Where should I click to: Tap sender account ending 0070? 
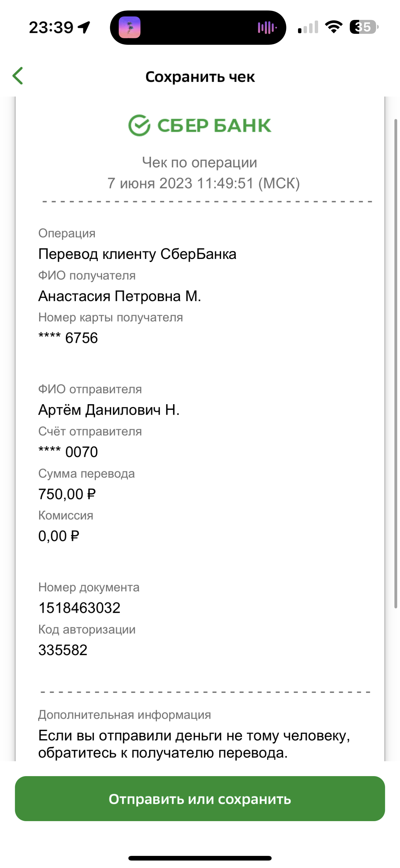click(x=68, y=452)
